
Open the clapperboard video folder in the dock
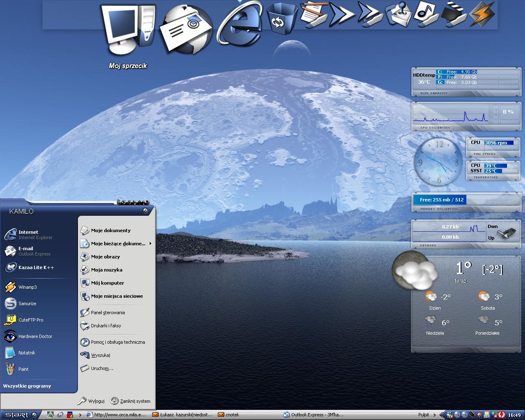coord(454,14)
